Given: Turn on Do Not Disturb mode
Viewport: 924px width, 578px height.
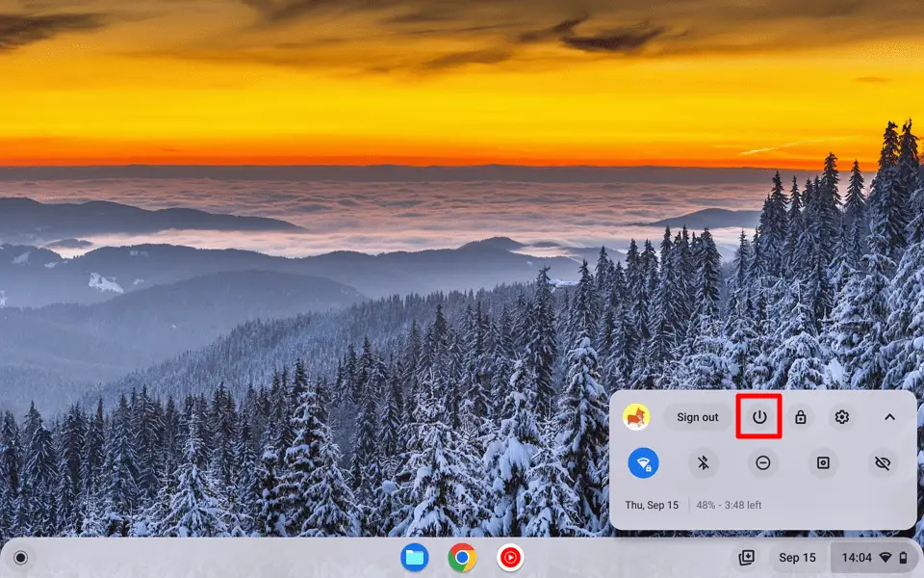Looking at the screenshot, I should [x=763, y=463].
